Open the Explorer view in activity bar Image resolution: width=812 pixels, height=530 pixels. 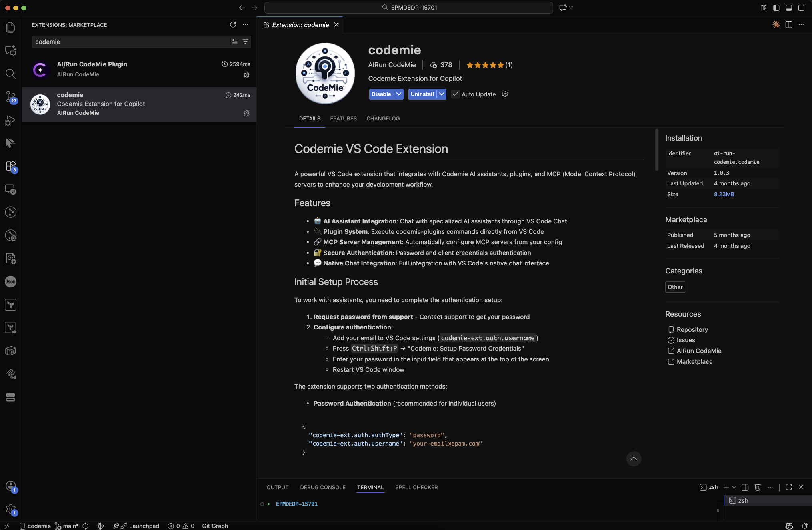pyautogui.click(x=11, y=27)
